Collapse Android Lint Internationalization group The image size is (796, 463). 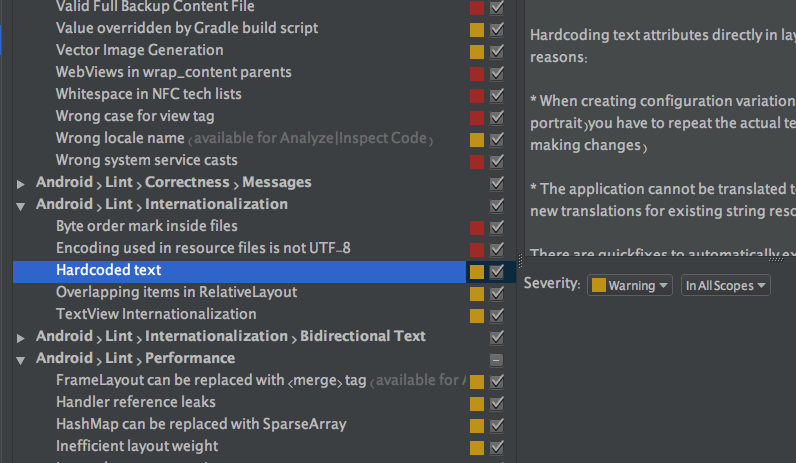(21, 205)
